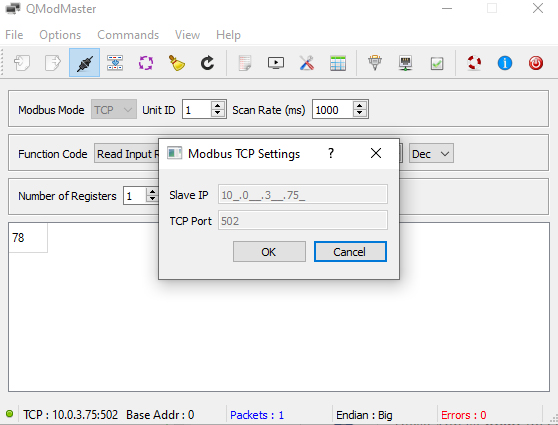Click the Errors : 0 status text
Viewport: 558px width, 425px height.
tap(464, 415)
